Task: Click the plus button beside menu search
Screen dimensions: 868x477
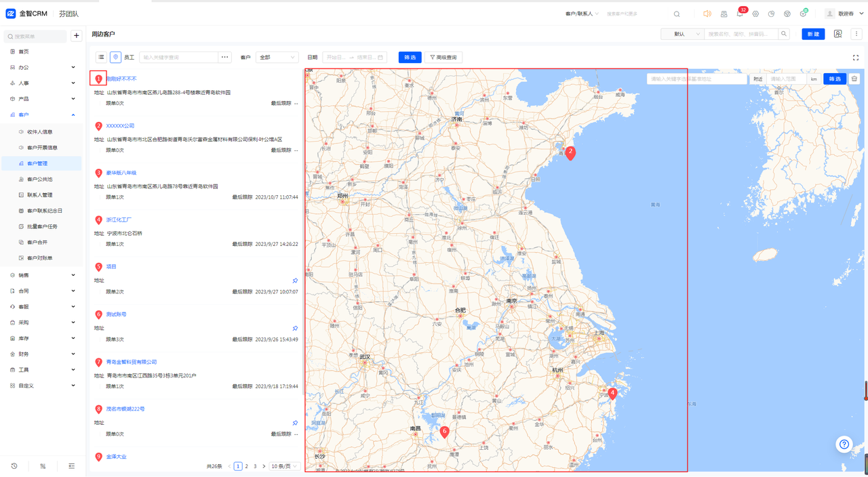Action: click(77, 36)
